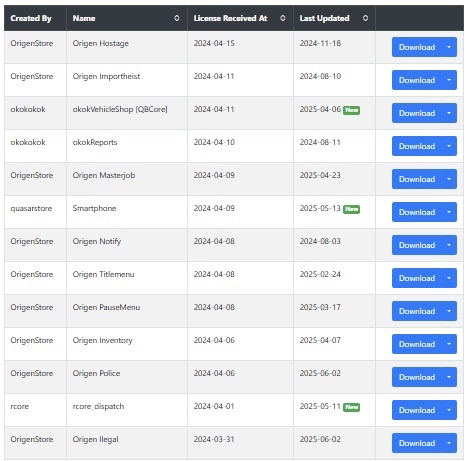
Task: Click New badge on Smartphone row
Action: 352,209
